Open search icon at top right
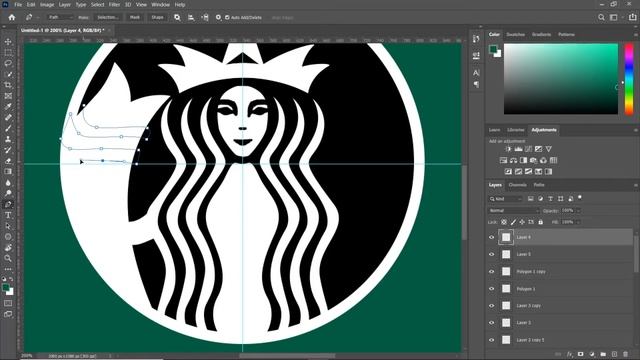The height and width of the screenshot is (360, 640). (x=601, y=18)
